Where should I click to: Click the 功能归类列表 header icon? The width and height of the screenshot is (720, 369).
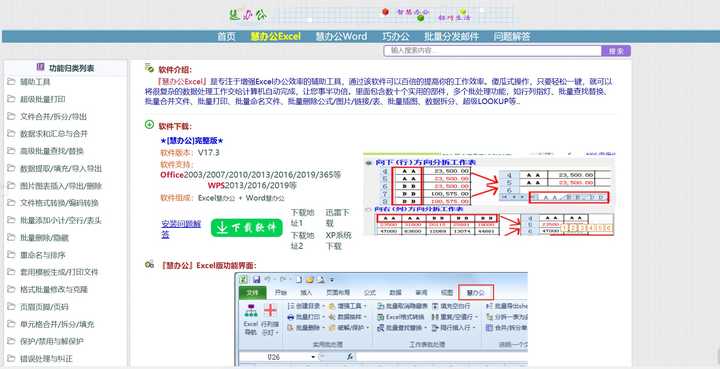click(x=41, y=67)
